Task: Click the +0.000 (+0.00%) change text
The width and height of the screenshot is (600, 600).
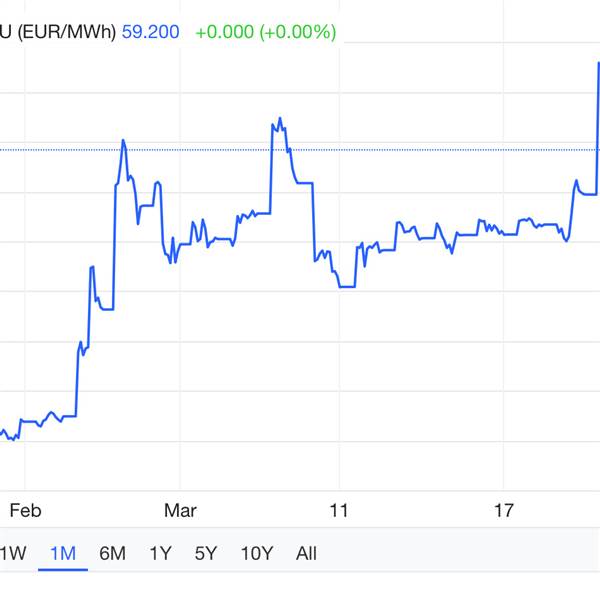Action: click(266, 32)
